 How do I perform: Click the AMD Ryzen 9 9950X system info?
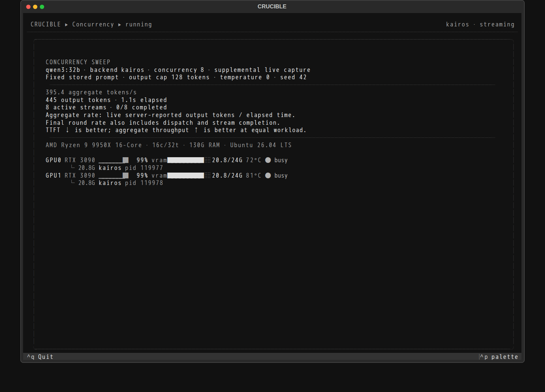click(x=169, y=145)
